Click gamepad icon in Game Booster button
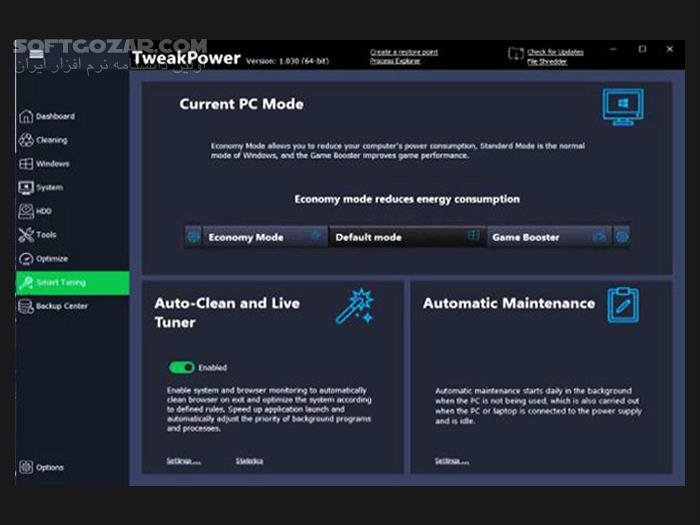This screenshot has height=525, width=700. (600, 236)
